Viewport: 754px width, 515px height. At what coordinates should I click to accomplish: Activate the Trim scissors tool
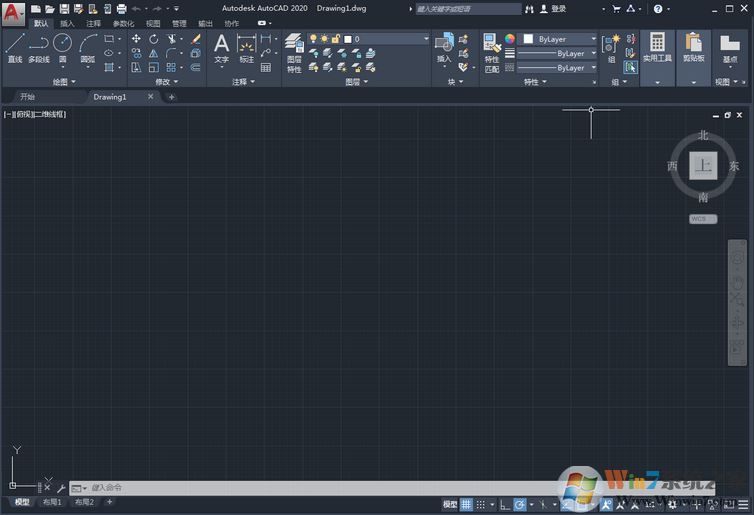(171, 38)
